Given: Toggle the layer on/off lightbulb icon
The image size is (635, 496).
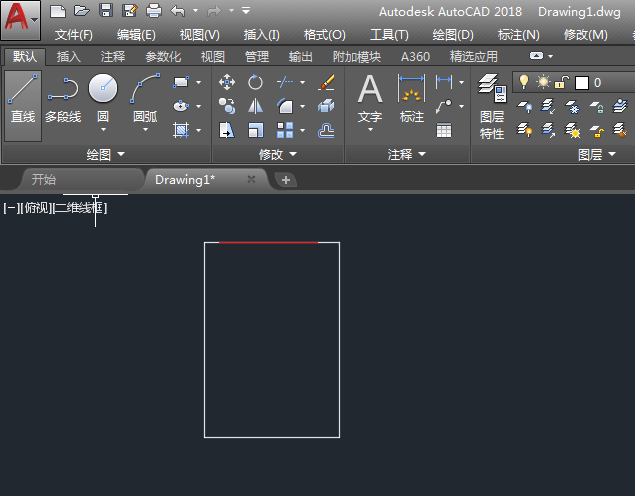Looking at the screenshot, I should pyautogui.click(x=523, y=82).
